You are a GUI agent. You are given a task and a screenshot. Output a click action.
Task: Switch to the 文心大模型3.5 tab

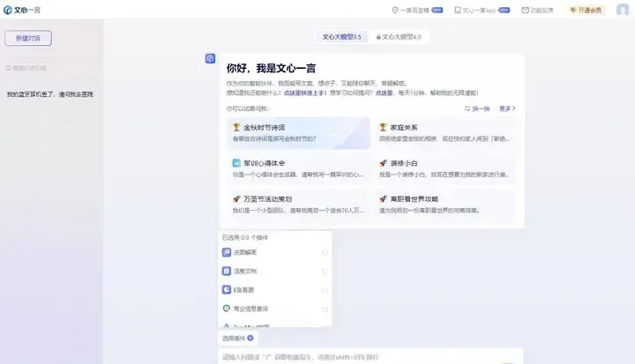341,37
